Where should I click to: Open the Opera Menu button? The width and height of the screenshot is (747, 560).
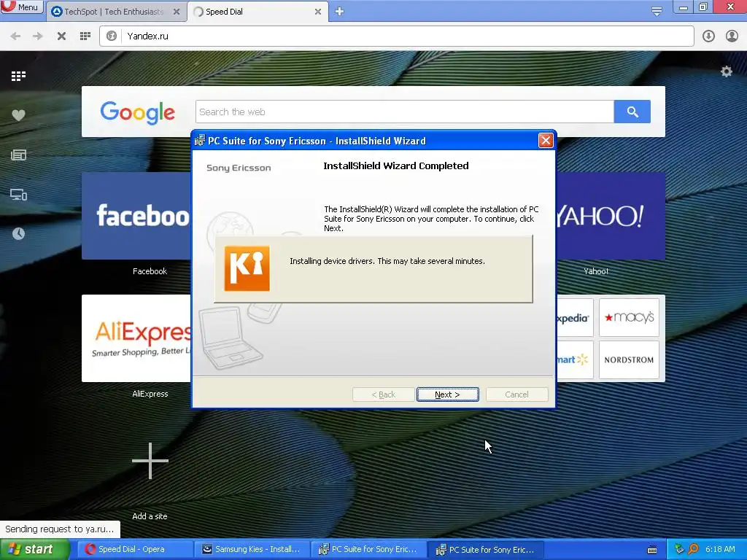21,7
